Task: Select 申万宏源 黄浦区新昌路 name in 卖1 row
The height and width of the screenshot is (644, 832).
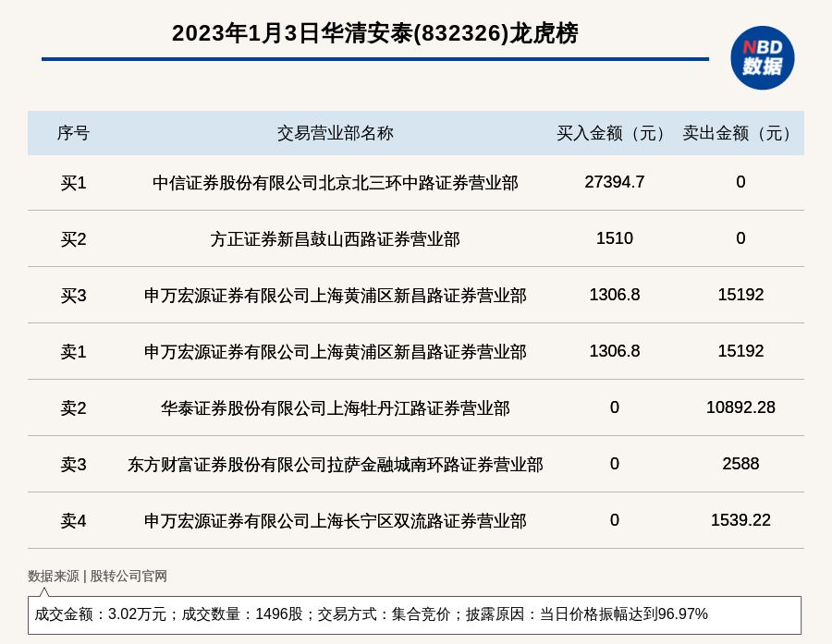Action: [336, 352]
